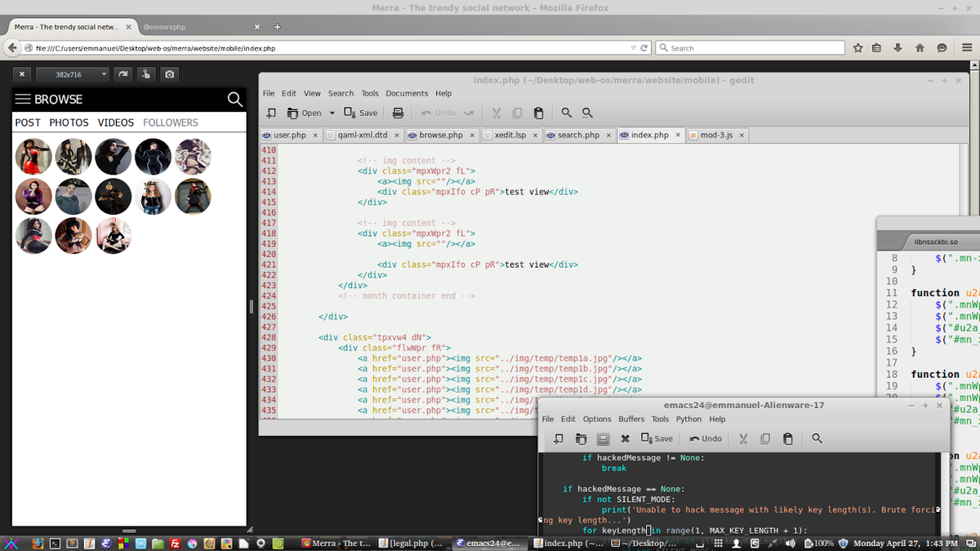
Task: Open the hamburger menu beside BROWSE
Action: pos(23,99)
